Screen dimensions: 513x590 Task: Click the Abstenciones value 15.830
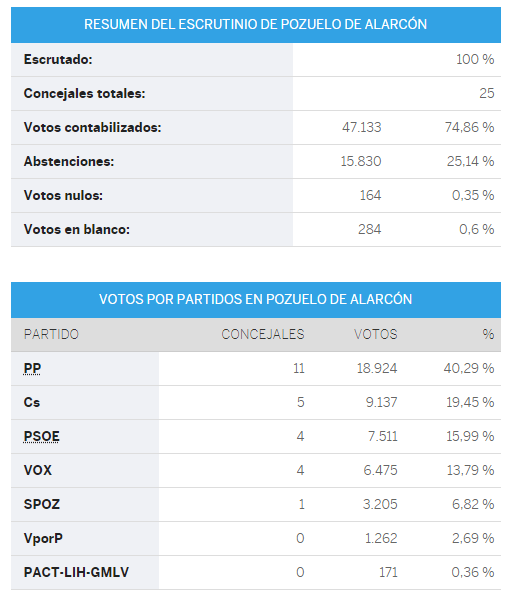tap(361, 161)
